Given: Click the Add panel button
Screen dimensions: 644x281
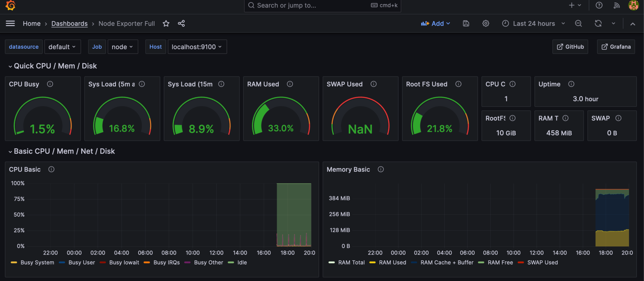Looking at the screenshot, I should click(x=436, y=24).
